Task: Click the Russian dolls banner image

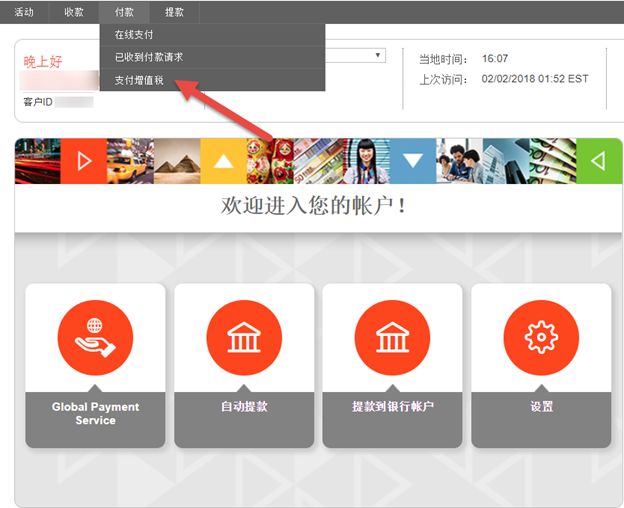Action: (x=270, y=161)
